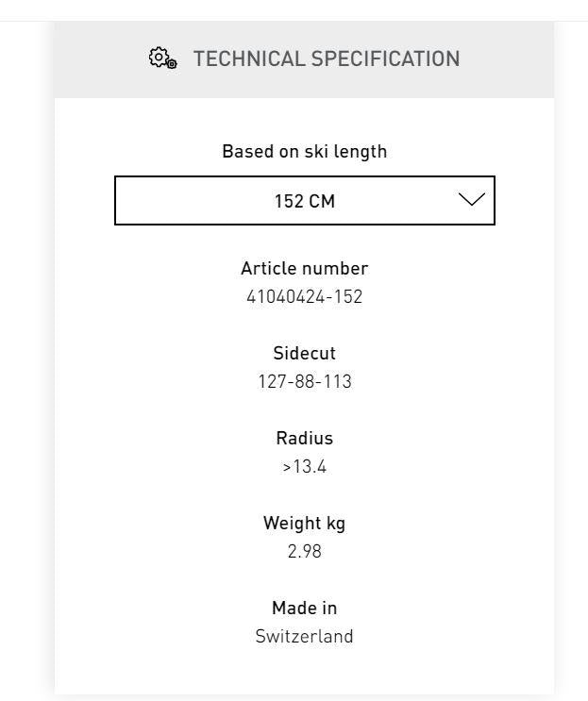588x701 pixels.
Task: Click the 'Weight kg' label
Action: (304, 524)
